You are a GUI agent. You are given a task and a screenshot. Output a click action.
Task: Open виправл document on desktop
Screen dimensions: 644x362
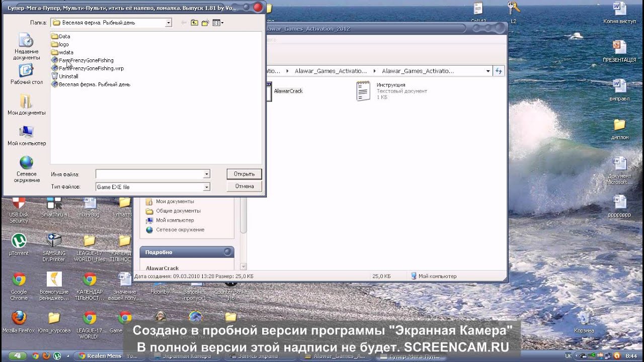pos(619,90)
